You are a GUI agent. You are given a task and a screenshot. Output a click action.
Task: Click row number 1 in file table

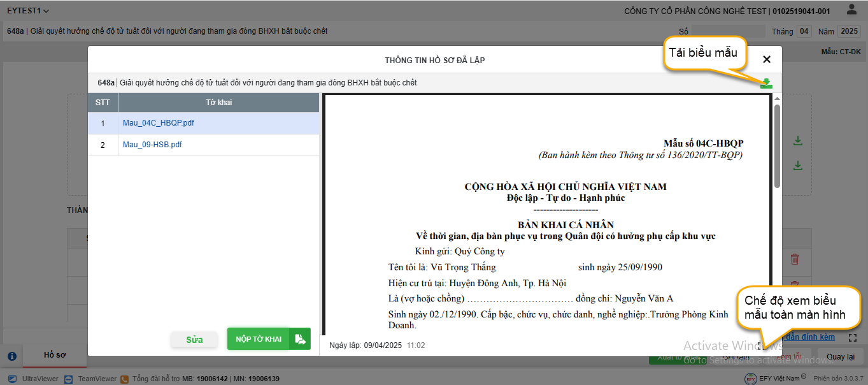[x=103, y=123]
